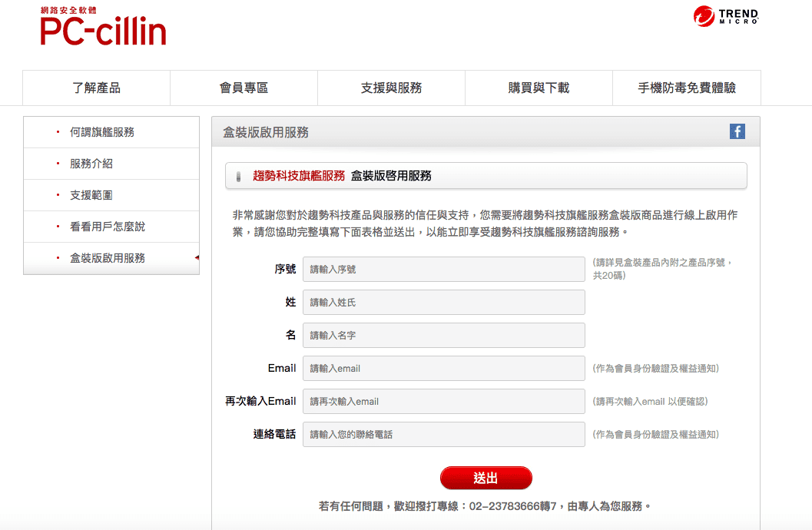
Task: Click the Trend Micro logo
Action: pyautogui.click(x=726, y=16)
